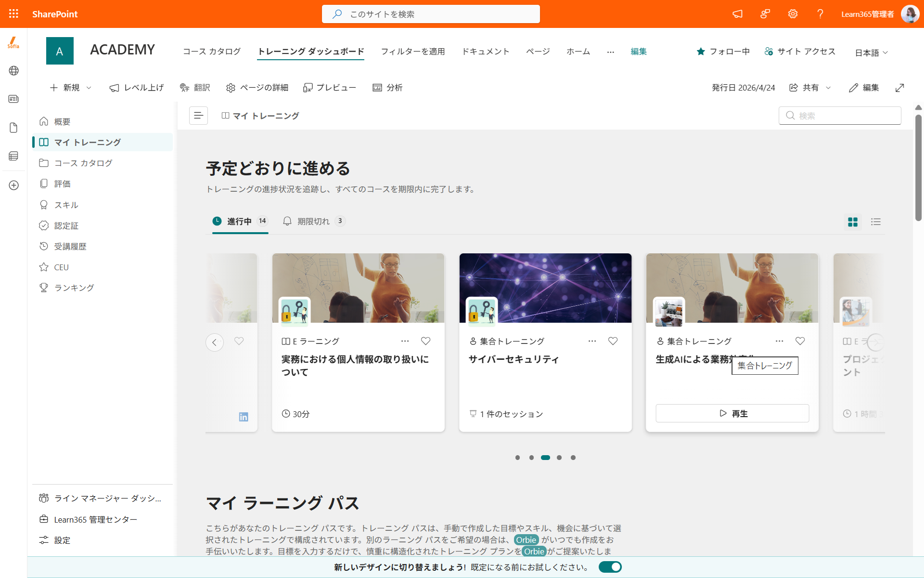The image size is (924, 578).
Task: Click プレビュー preview button
Action: click(330, 88)
